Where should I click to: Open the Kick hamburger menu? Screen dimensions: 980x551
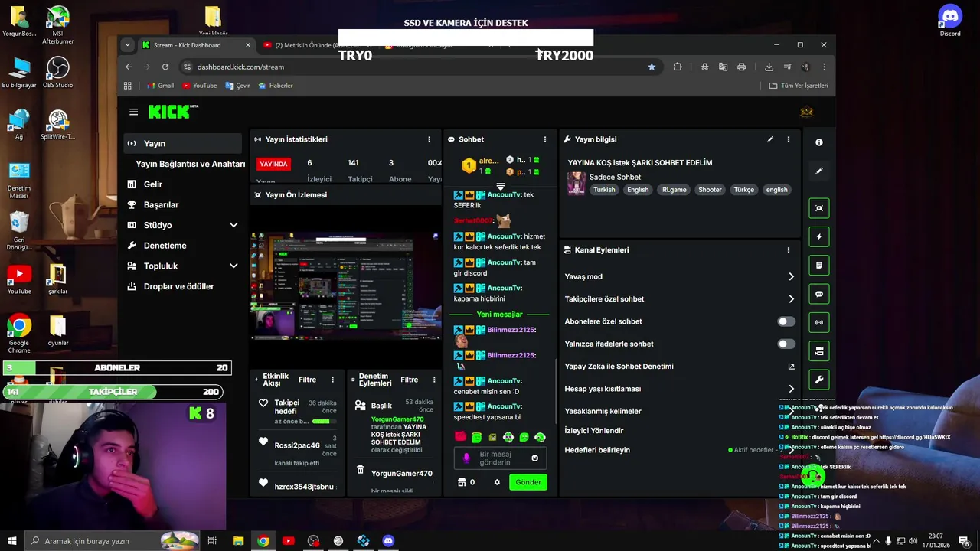133,112
